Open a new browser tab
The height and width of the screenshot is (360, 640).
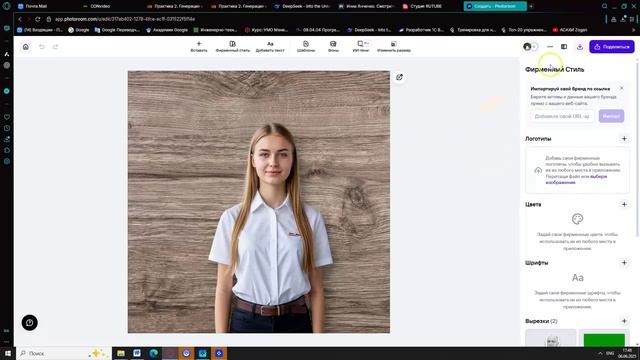tap(531, 6)
